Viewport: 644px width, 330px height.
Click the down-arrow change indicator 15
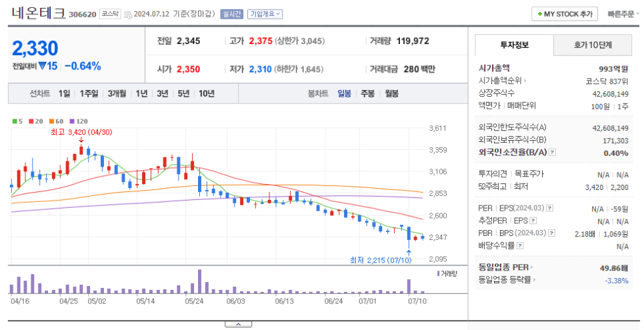coord(48,66)
